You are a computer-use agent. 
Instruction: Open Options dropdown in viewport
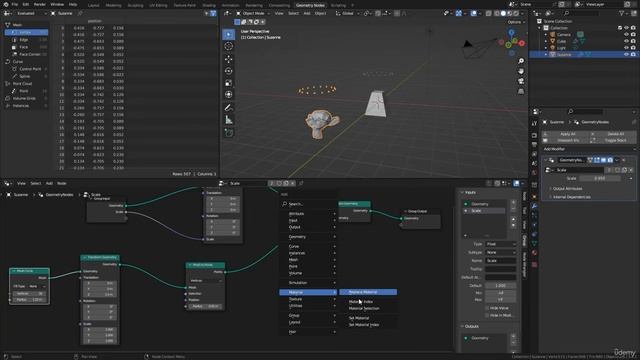(x=516, y=22)
